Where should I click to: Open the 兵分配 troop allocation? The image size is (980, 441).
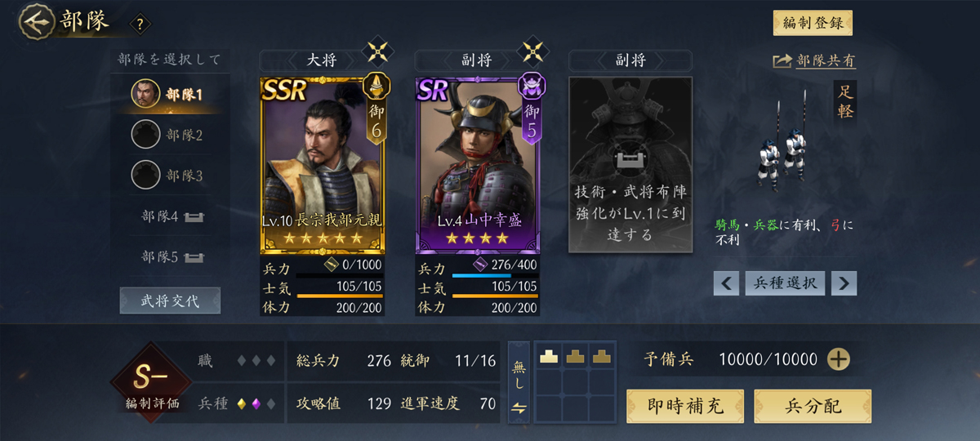click(x=813, y=407)
